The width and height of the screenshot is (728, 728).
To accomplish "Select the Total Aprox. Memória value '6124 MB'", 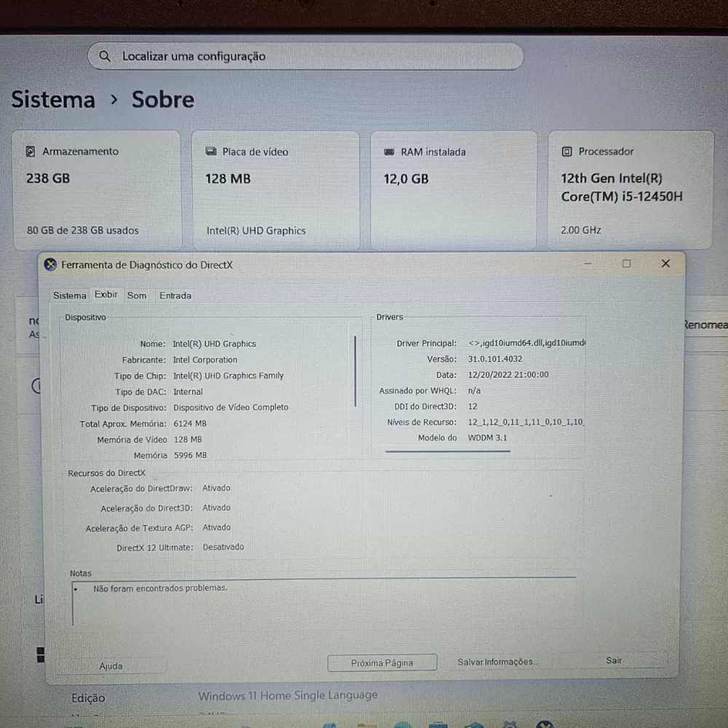I will pyautogui.click(x=189, y=424).
